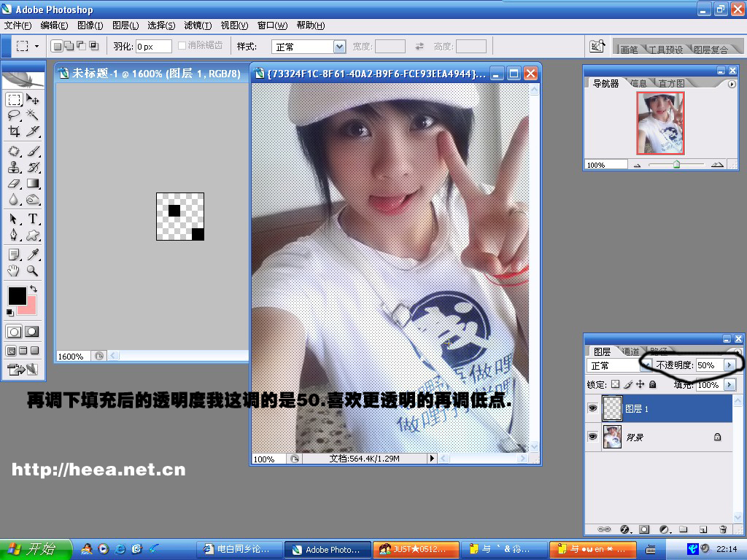Select the Crop tool
The width and height of the screenshot is (747, 560).
(14, 132)
